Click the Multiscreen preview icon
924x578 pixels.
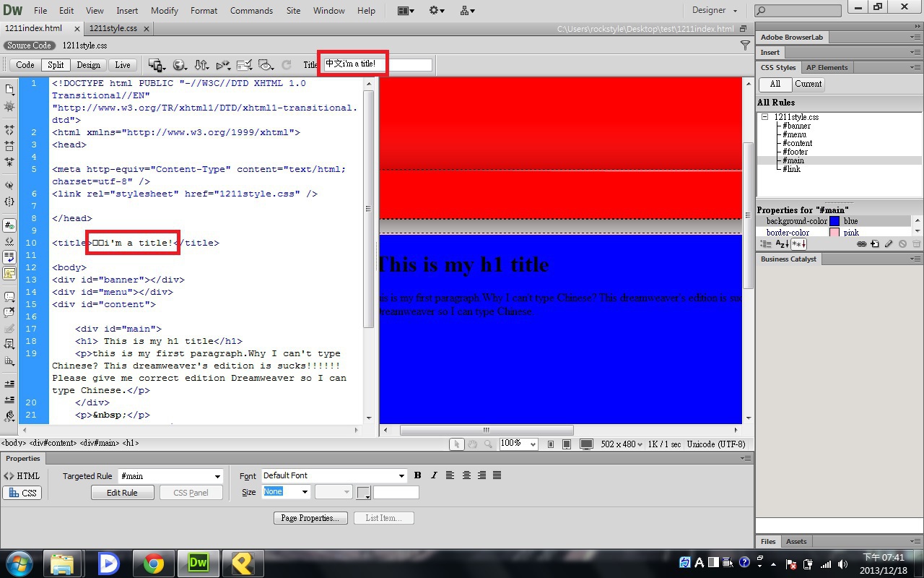[x=156, y=65]
